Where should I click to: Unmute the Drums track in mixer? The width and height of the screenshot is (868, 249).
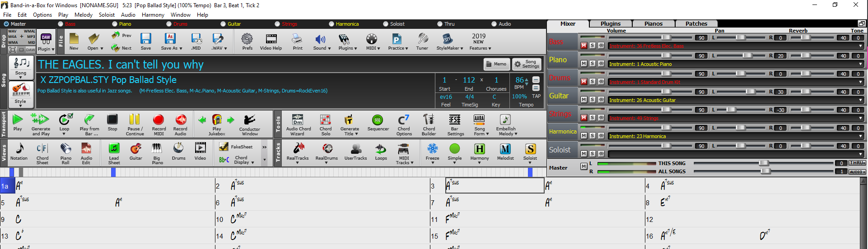pos(584,82)
